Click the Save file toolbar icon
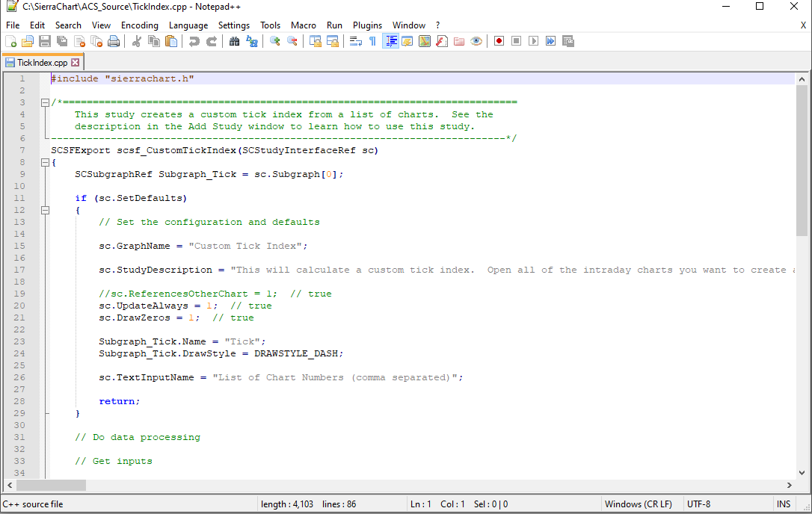Screen dimensions: 812x514 pos(45,41)
